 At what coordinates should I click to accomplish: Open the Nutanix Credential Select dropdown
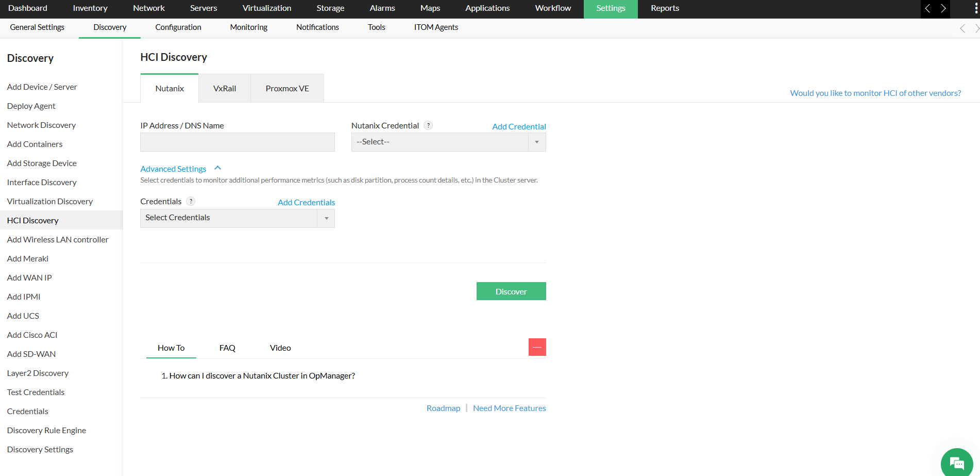click(536, 142)
